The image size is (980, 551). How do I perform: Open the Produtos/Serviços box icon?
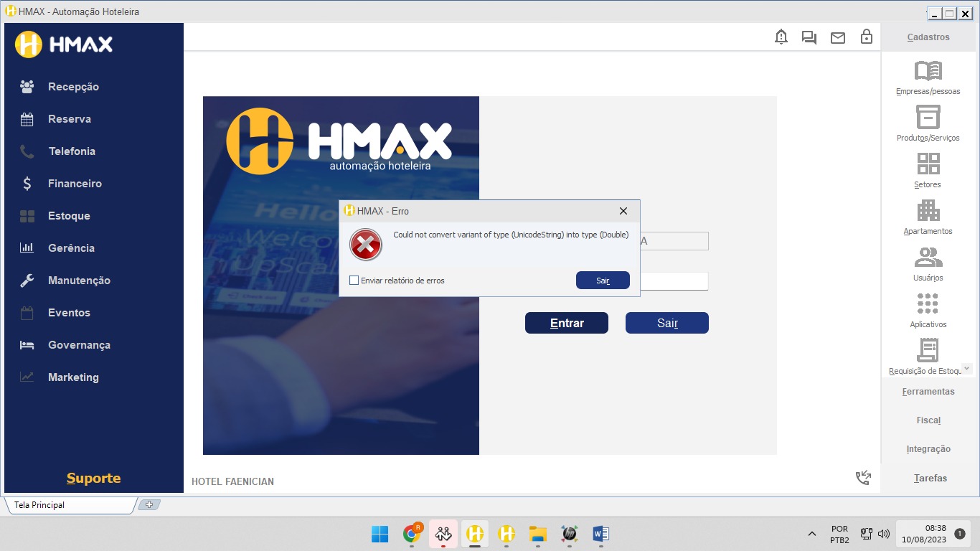point(928,117)
